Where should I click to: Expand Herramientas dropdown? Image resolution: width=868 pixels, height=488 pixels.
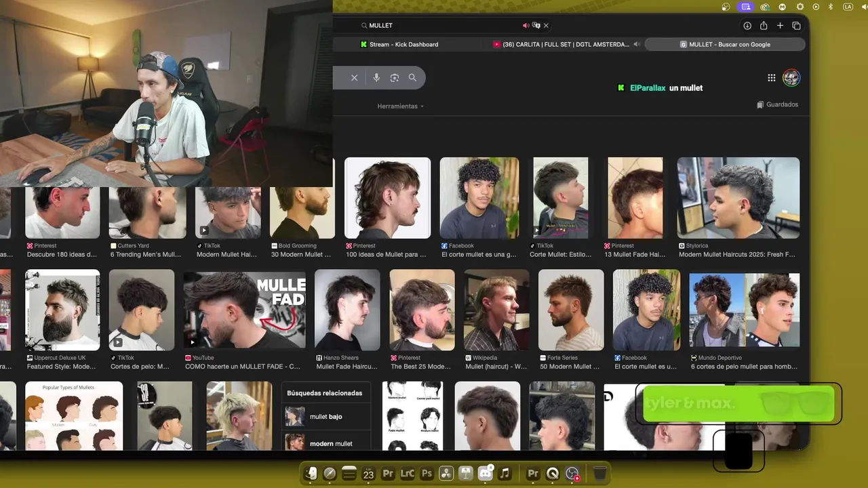pyautogui.click(x=401, y=106)
